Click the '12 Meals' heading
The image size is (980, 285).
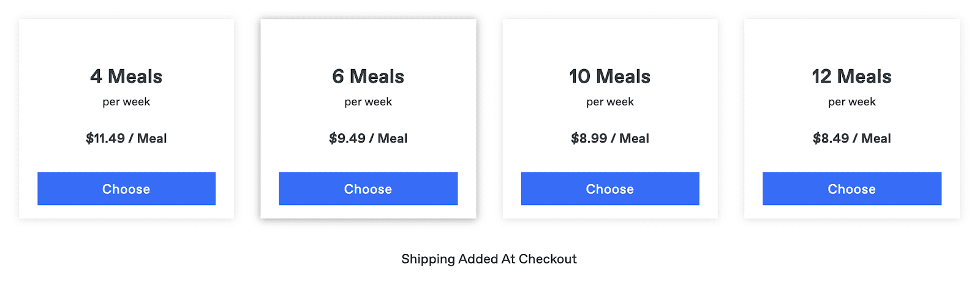tap(852, 76)
